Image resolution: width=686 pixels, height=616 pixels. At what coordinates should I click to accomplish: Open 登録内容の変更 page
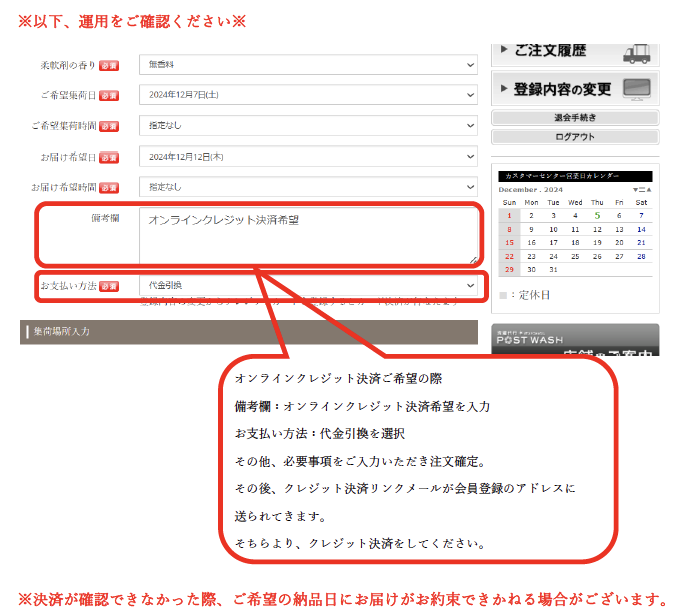[575, 89]
